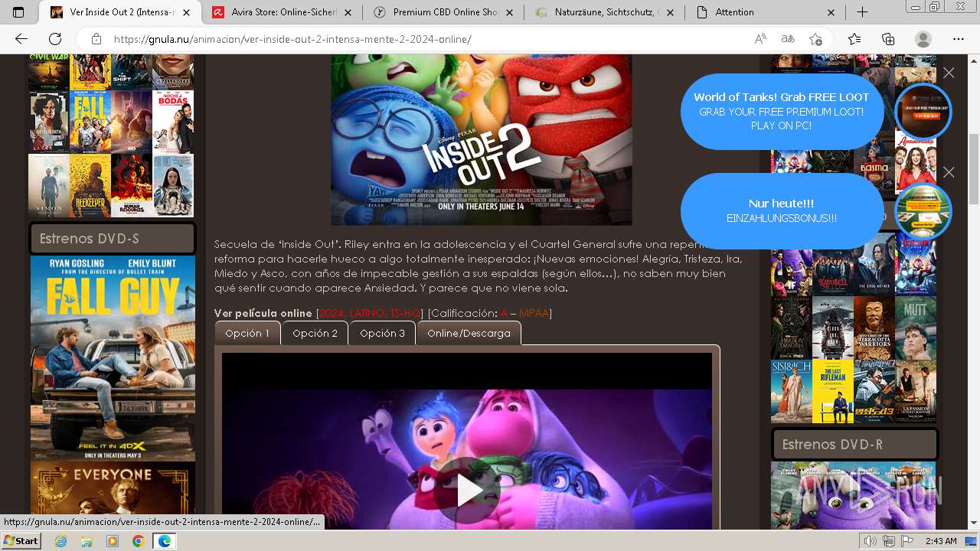Open the volume control in the system tray
The width and height of the screenshot is (980, 551).
[x=871, y=541]
